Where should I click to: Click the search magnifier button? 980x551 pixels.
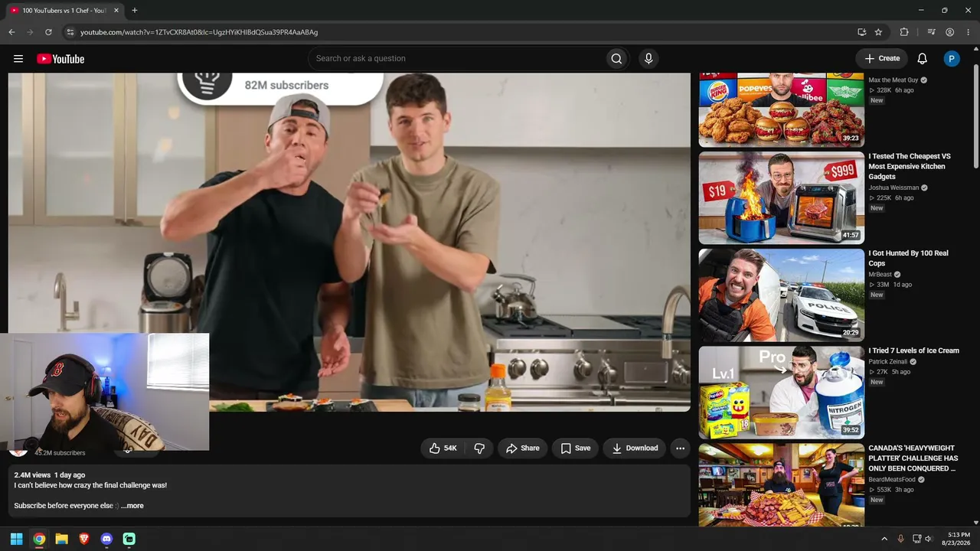click(x=616, y=59)
